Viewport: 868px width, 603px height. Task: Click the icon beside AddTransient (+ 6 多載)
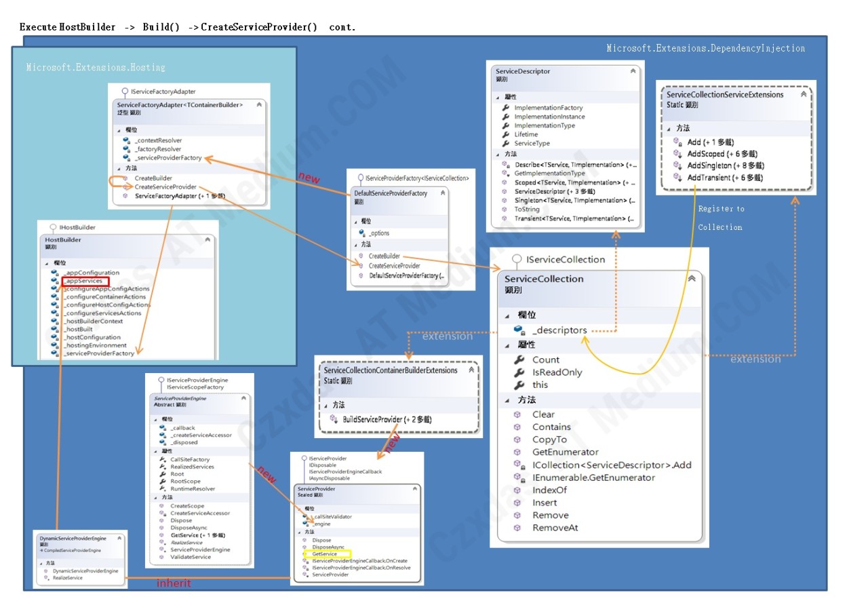(677, 178)
